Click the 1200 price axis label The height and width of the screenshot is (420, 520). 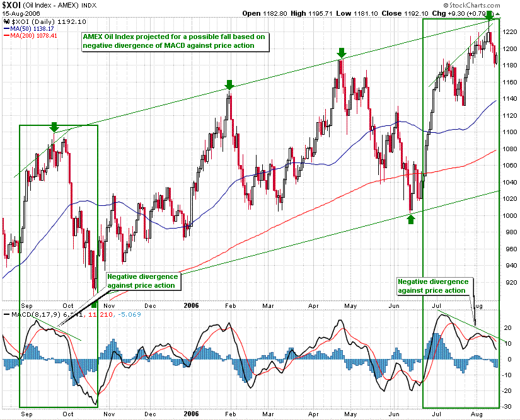pyautogui.click(x=510, y=48)
